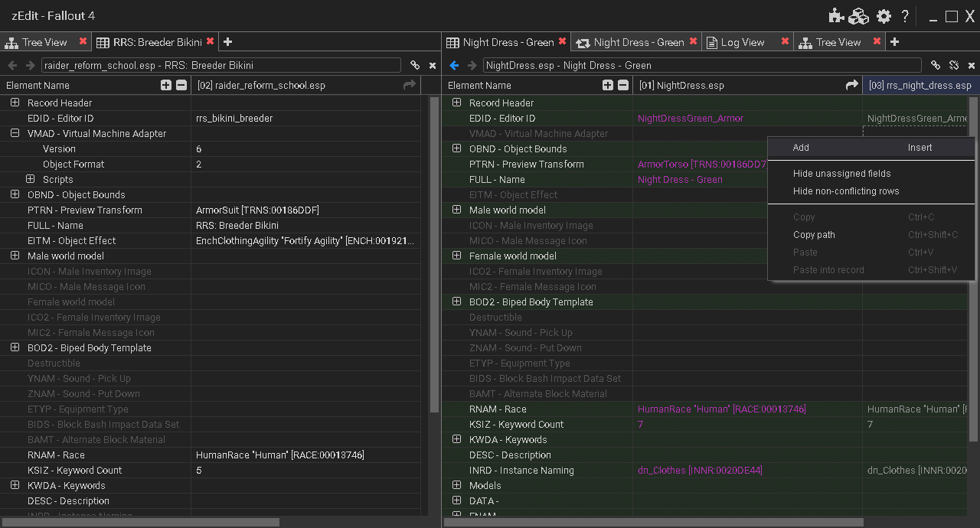The height and width of the screenshot is (528, 980).
Task: Expand KWDA - Keywords in right pane
Action: pos(457,439)
